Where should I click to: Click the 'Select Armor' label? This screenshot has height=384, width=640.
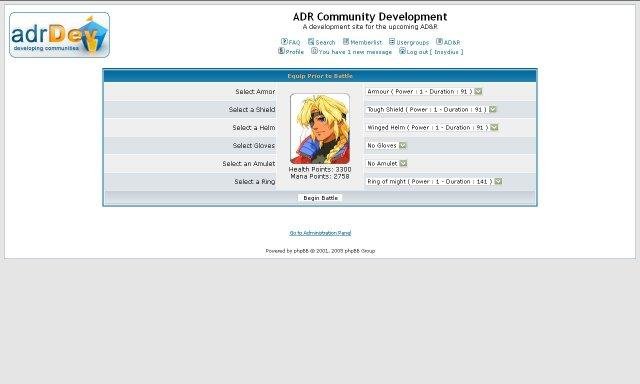point(255,92)
